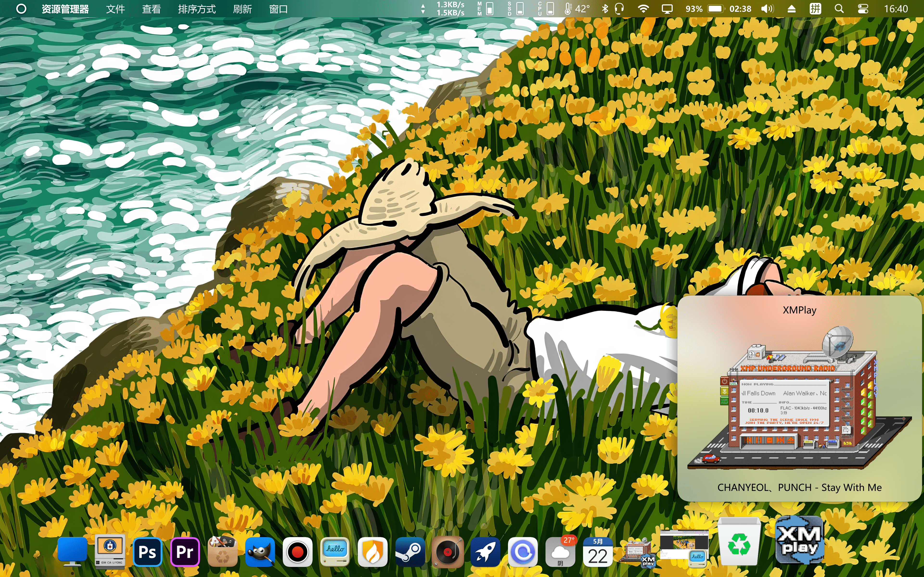Open the pinyin input method menu
Image resolution: width=924 pixels, height=577 pixels.
(815, 8)
